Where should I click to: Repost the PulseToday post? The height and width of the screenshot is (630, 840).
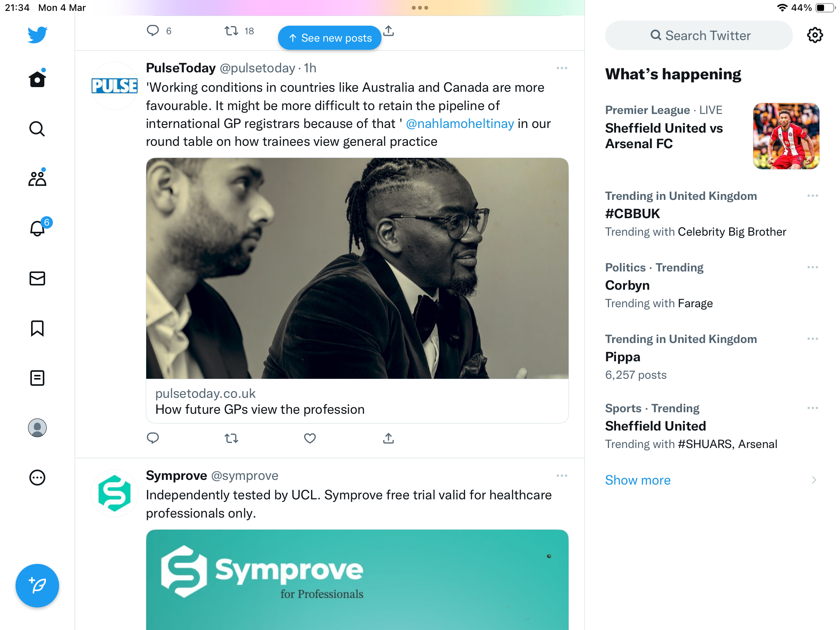[x=231, y=438]
